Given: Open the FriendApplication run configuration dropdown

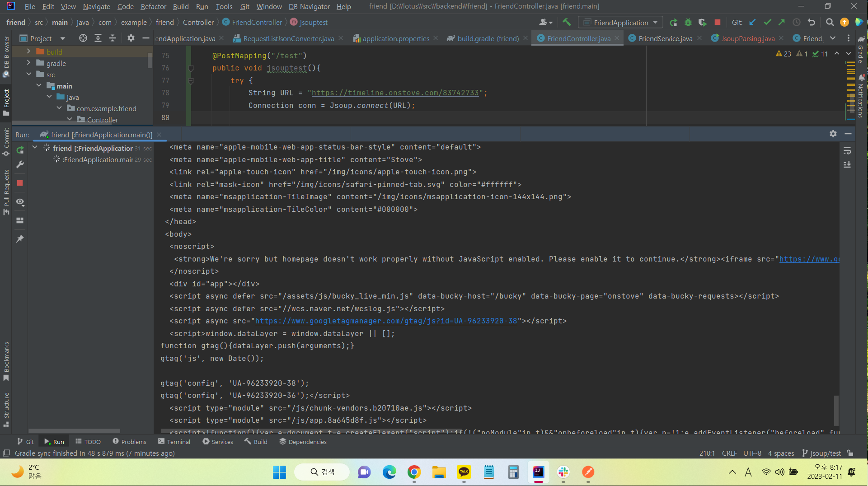Looking at the screenshot, I should [620, 22].
